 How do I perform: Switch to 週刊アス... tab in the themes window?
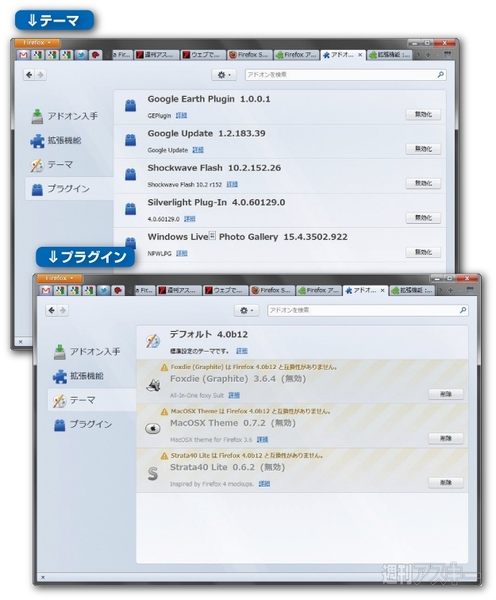point(179,290)
